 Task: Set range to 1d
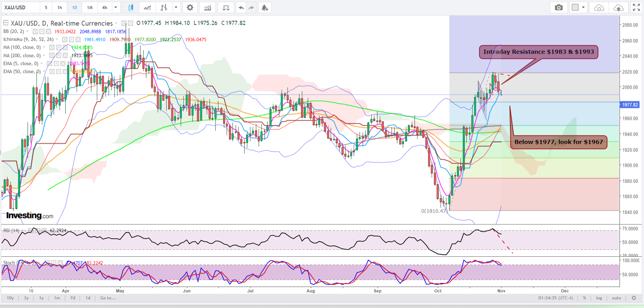coord(88,298)
